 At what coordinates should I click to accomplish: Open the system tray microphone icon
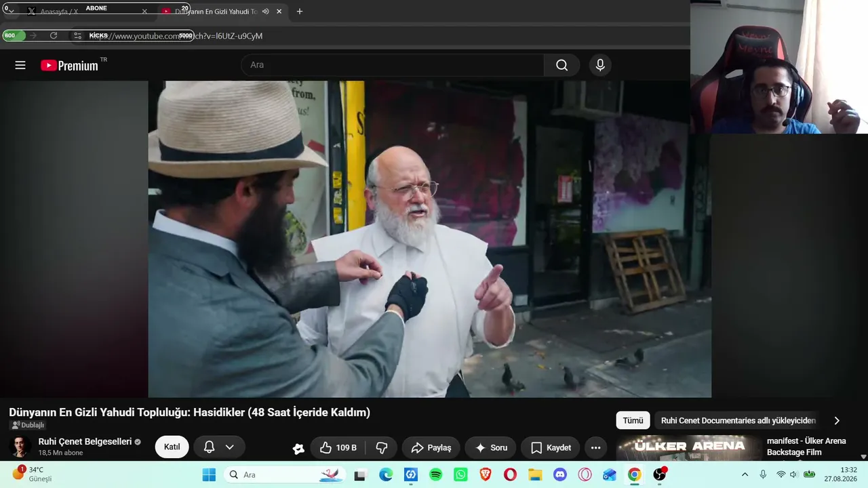763,474
